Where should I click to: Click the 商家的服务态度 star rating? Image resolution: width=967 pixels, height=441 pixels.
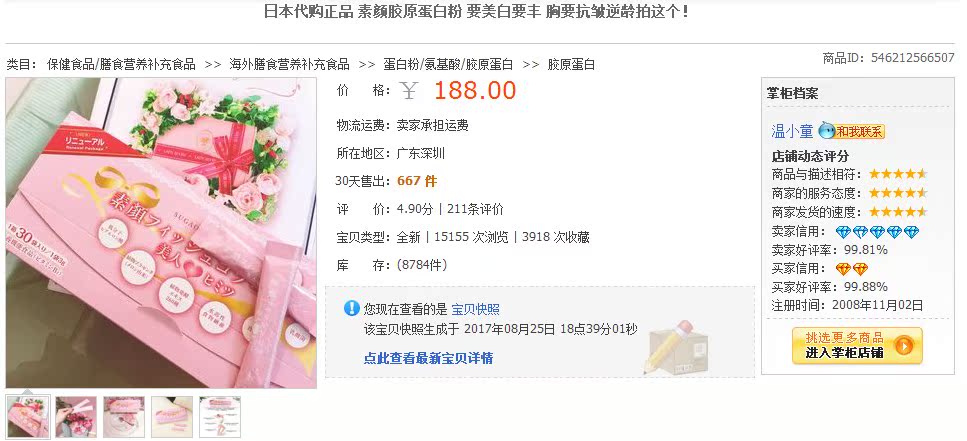coord(898,193)
